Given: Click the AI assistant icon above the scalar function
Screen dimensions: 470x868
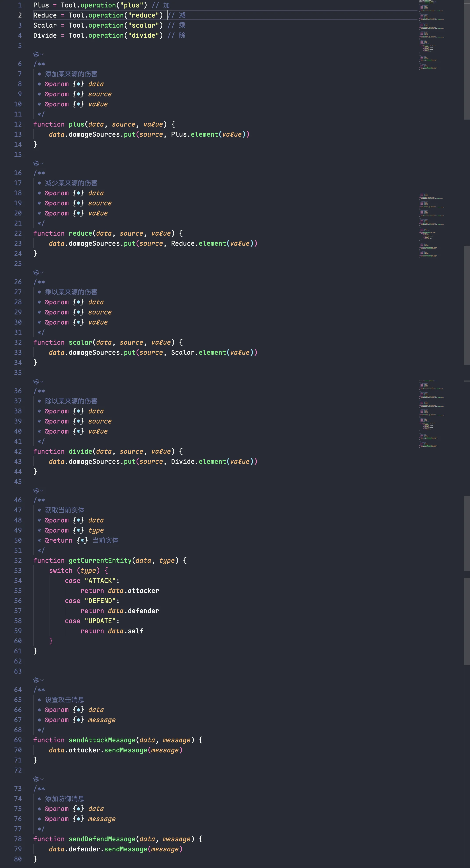Looking at the screenshot, I should click(36, 272).
